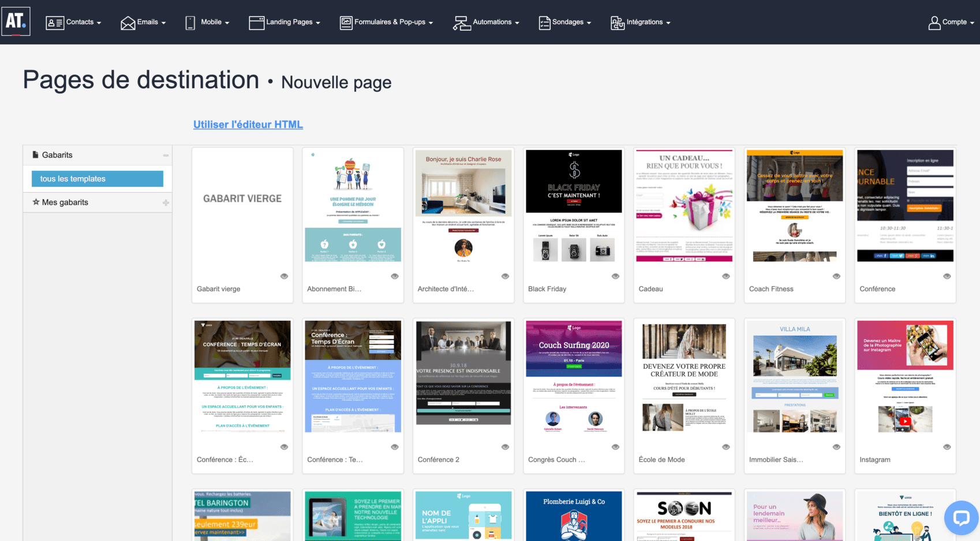Screen dimensions: 980x541
Task: Preview the Conférence template via eye icon
Action: (x=947, y=276)
